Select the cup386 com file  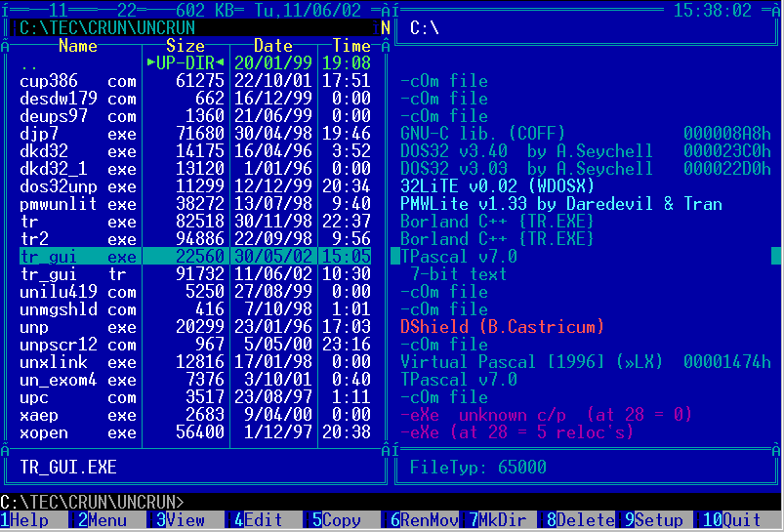coord(78,81)
